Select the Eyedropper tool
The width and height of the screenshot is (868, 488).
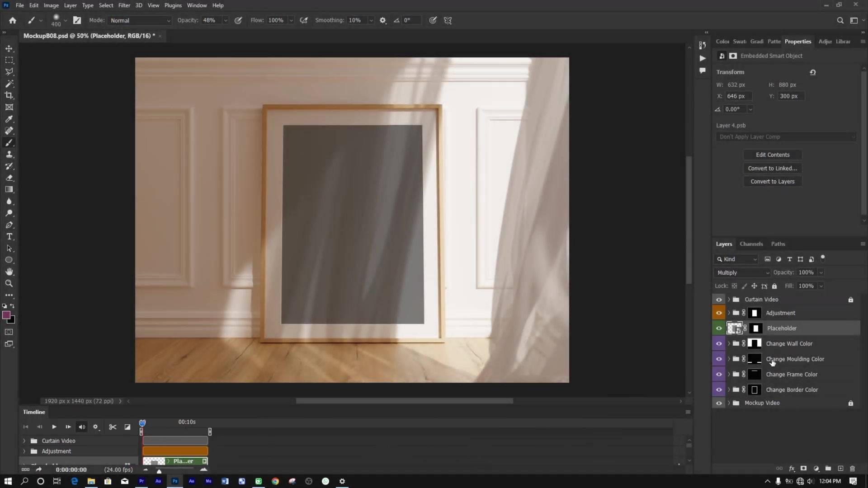pos(9,119)
